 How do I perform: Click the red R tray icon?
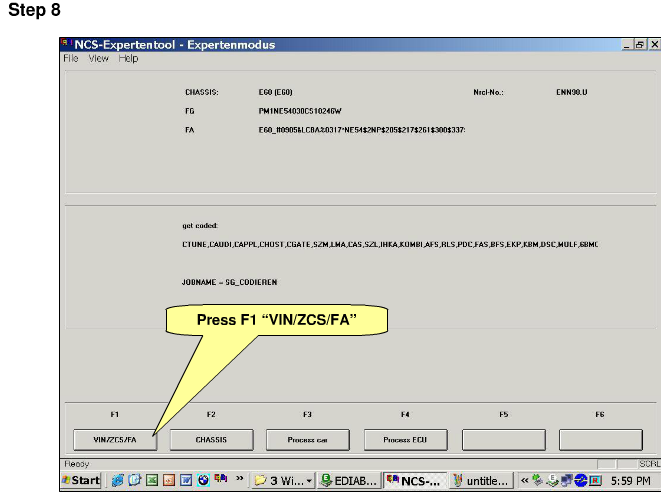coord(595,480)
